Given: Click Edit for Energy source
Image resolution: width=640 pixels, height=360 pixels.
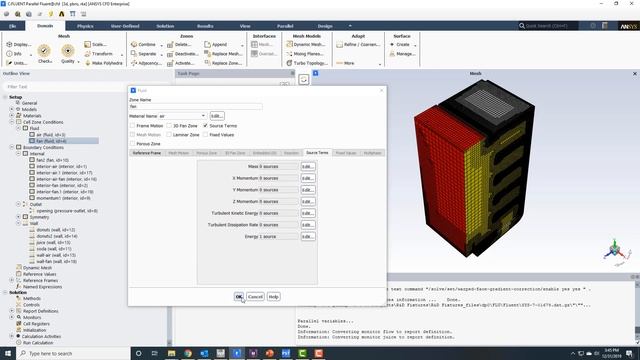Looking at the screenshot, I should click(x=308, y=237).
